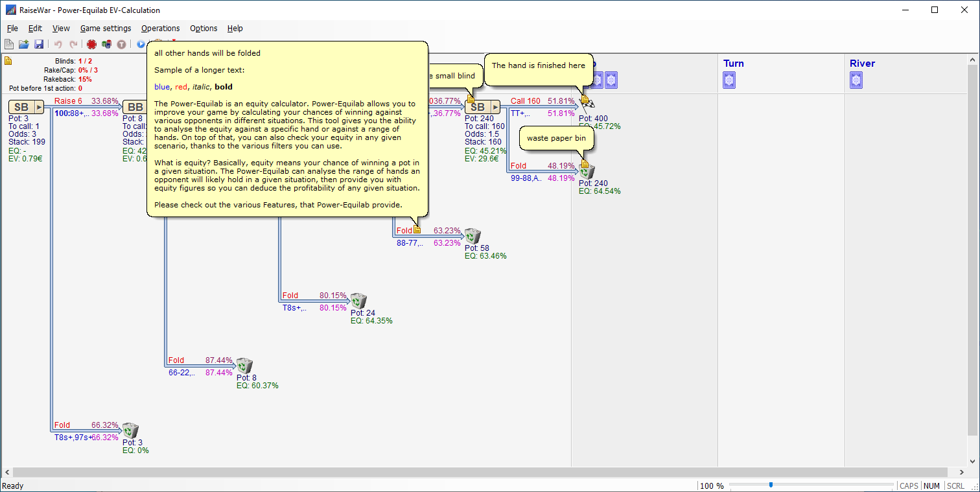The height and width of the screenshot is (492, 980).
Task: Click the 'waste paper bin' note bubble
Action: pos(556,139)
